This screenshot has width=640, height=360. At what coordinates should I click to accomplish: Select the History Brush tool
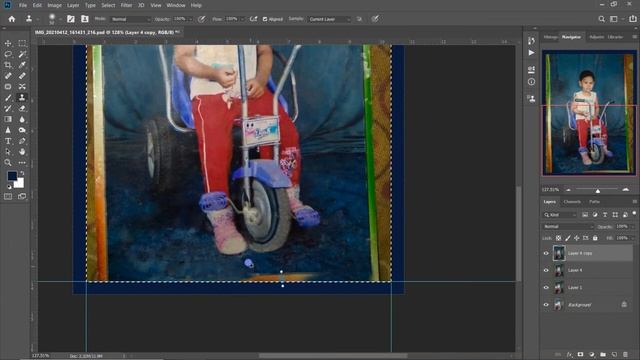click(x=8, y=109)
